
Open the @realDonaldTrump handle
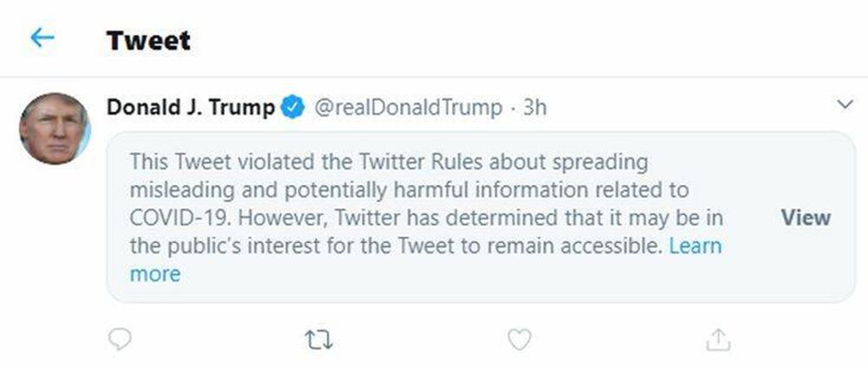[x=406, y=108]
